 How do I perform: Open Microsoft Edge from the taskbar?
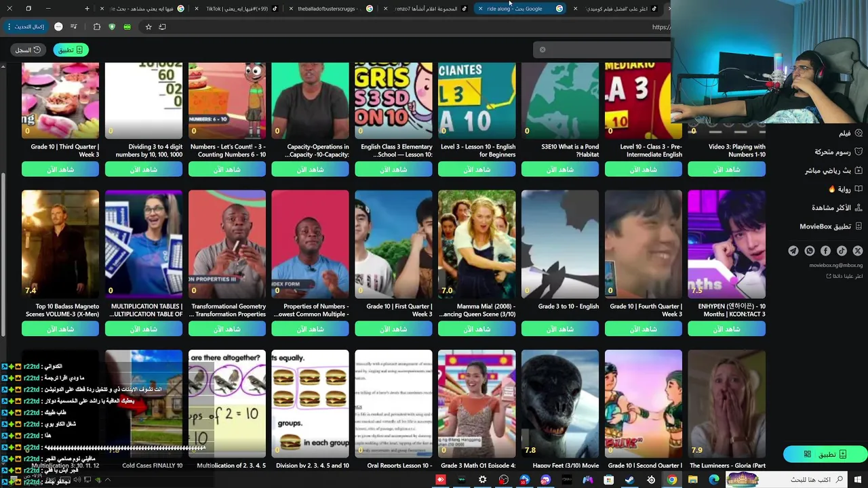(713, 480)
